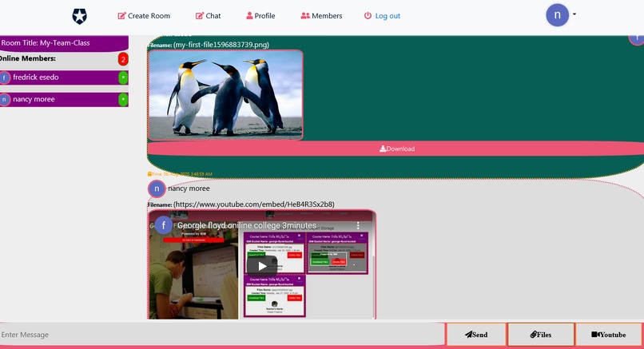Screen dimensions: 644x349
Task: Click the Enter Message input field
Action: coord(222,335)
